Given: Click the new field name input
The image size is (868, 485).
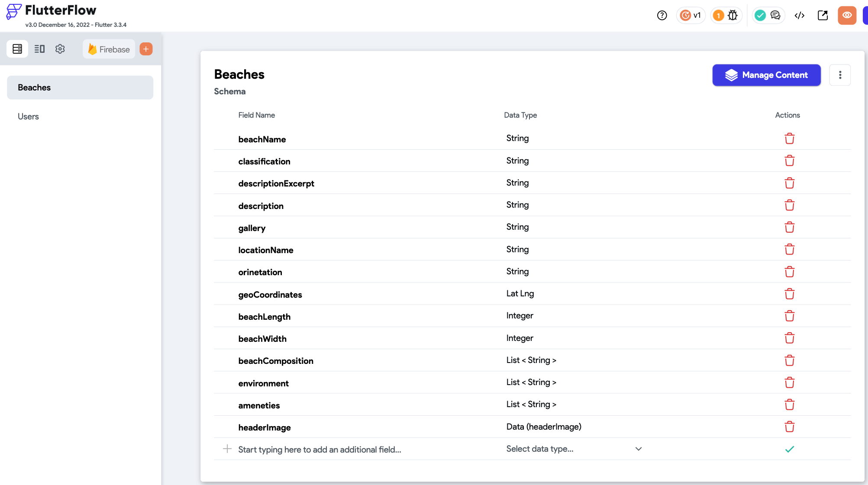Looking at the screenshot, I should click(319, 450).
